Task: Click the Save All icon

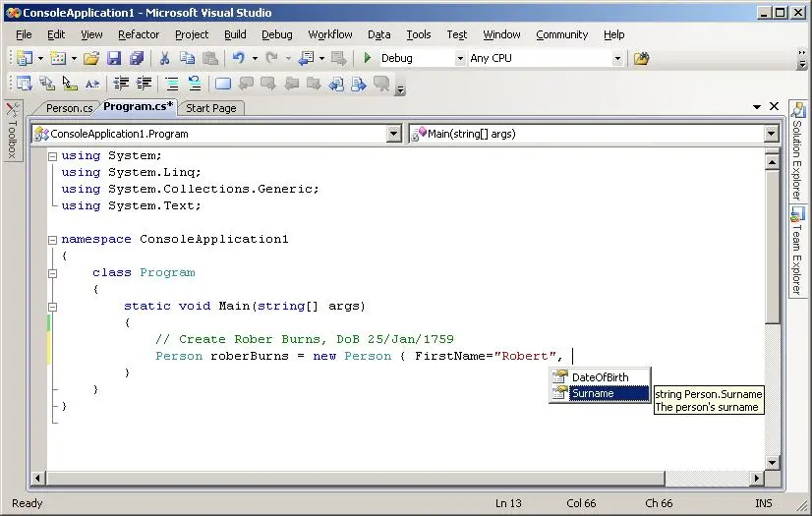Action: click(137, 58)
